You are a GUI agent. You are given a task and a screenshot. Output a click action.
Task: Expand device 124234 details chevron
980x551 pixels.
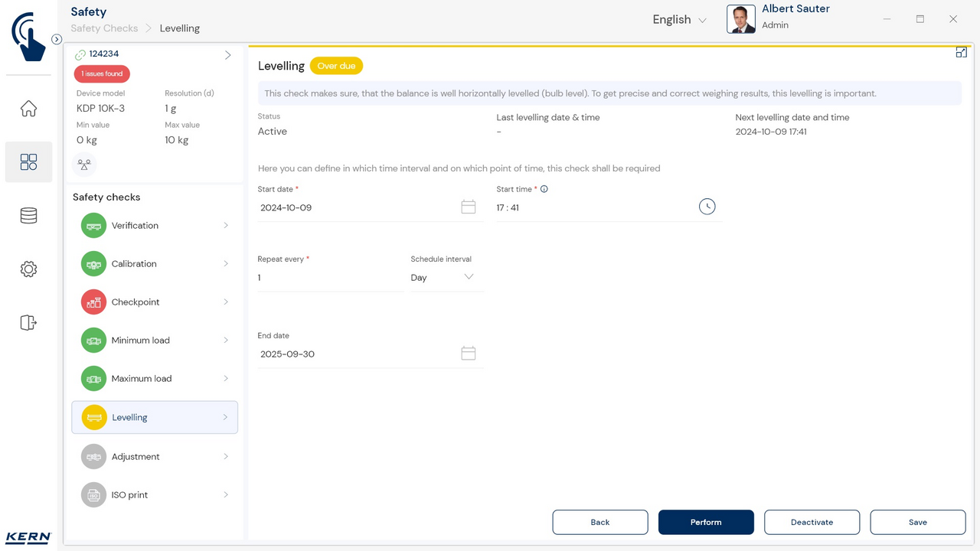pyautogui.click(x=227, y=55)
